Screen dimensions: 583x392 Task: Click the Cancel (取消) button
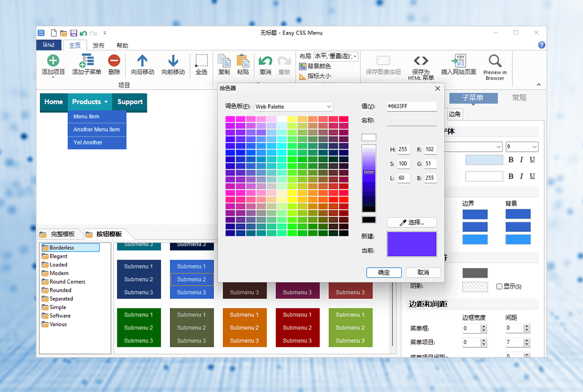[x=423, y=272]
